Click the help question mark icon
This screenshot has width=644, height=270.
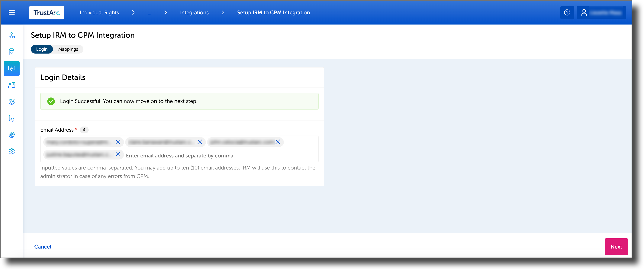click(567, 12)
